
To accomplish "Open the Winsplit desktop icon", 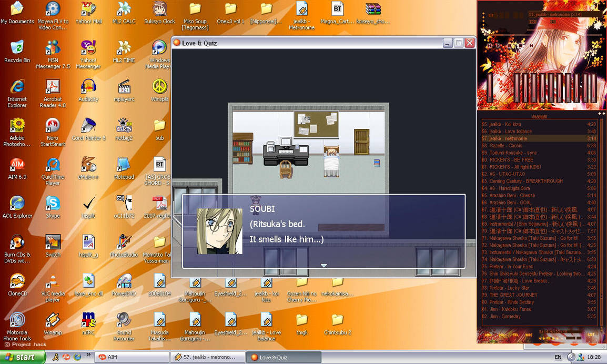I will tap(159, 90).
